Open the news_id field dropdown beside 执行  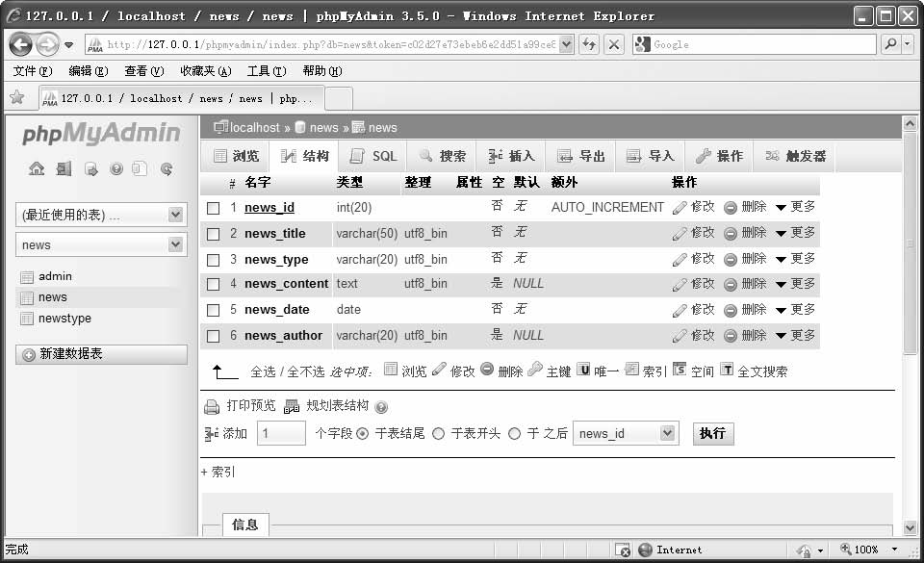tap(626, 433)
